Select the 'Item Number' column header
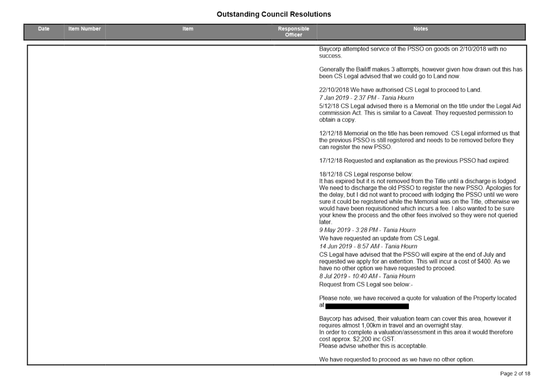Viewport: 554px width, 392px height. click(x=85, y=29)
